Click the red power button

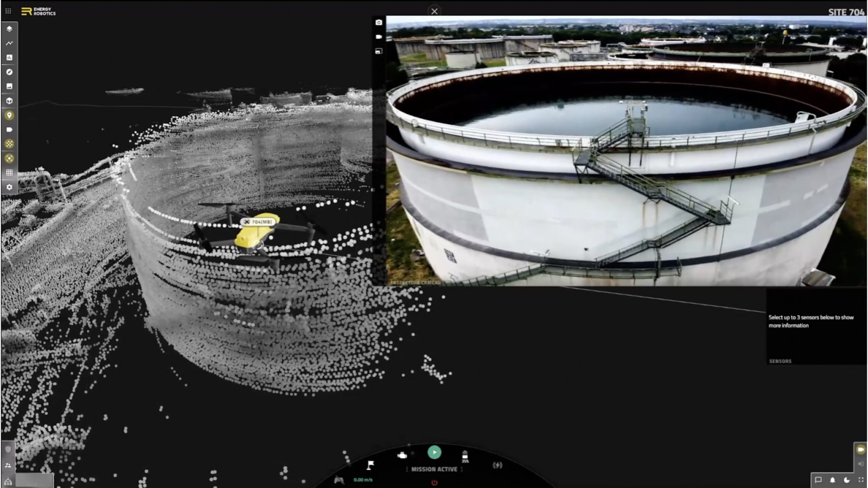(434, 482)
